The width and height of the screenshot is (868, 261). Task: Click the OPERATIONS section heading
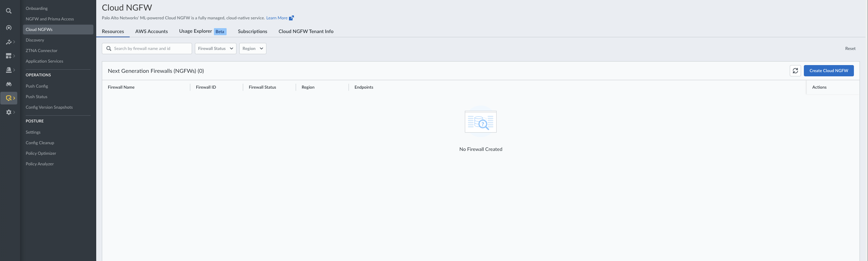[x=38, y=75]
